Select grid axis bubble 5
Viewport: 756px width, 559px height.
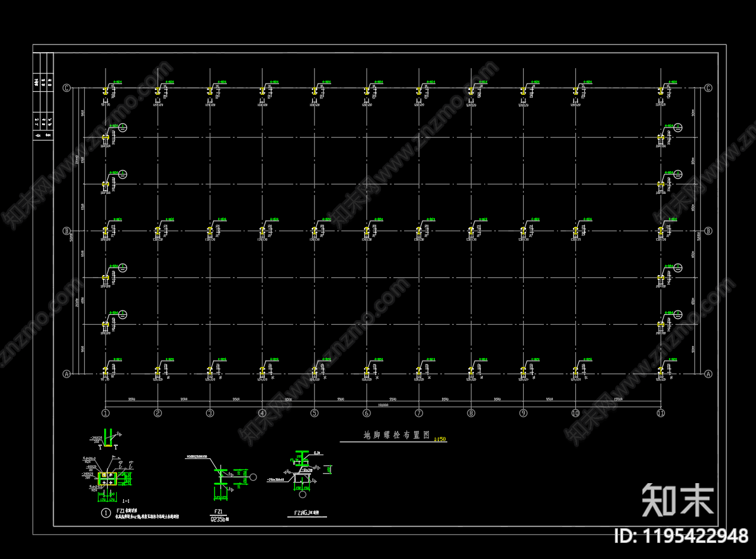[314, 413]
